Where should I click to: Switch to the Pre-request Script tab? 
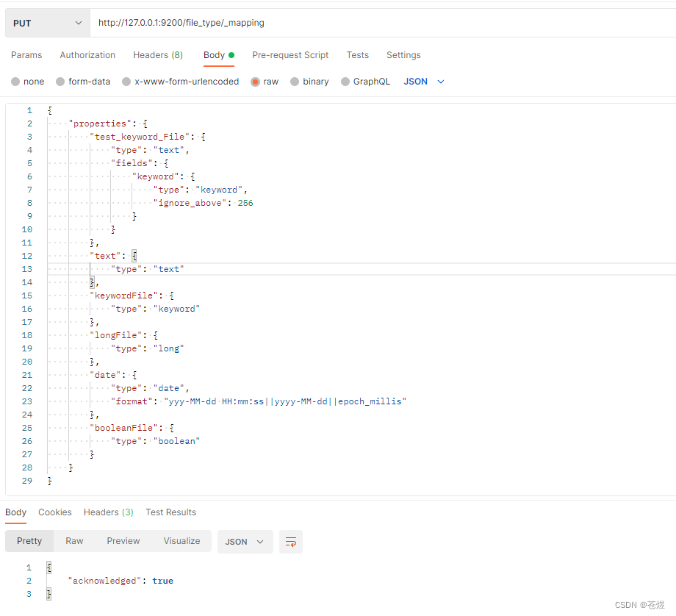290,55
